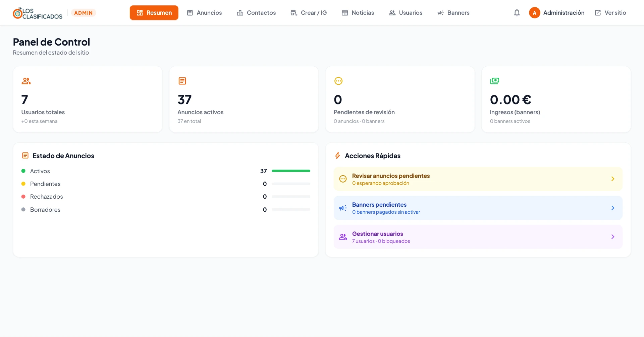Click the Los Clasificados logo
Image resolution: width=644 pixels, height=337 pixels.
[38, 13]
